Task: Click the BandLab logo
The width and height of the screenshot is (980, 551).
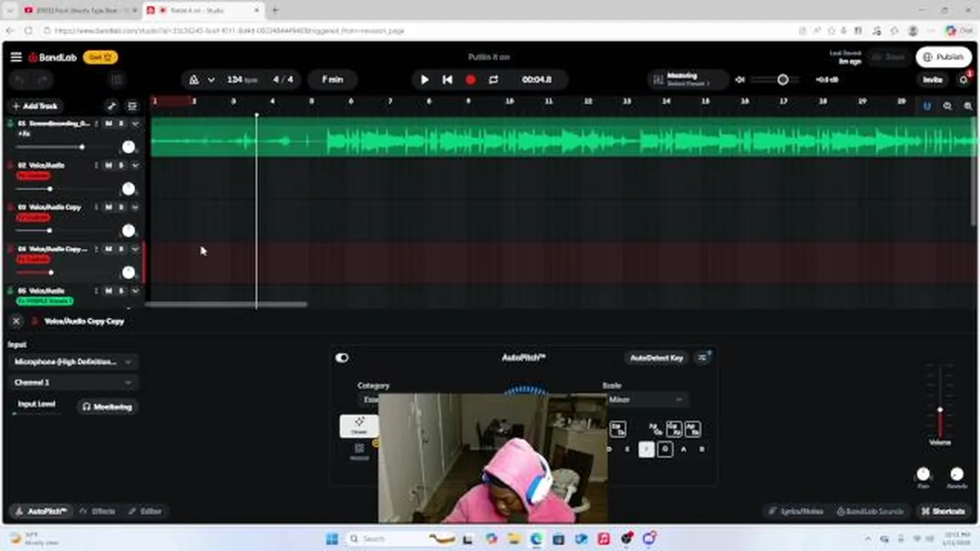Action: tap(53, 57)
